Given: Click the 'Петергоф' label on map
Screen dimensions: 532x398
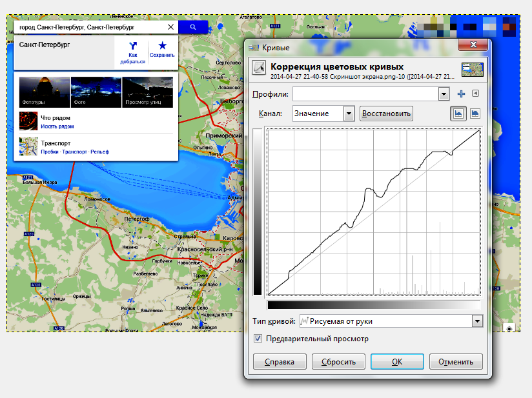Looking at the screenshot, I should (136, 219).
